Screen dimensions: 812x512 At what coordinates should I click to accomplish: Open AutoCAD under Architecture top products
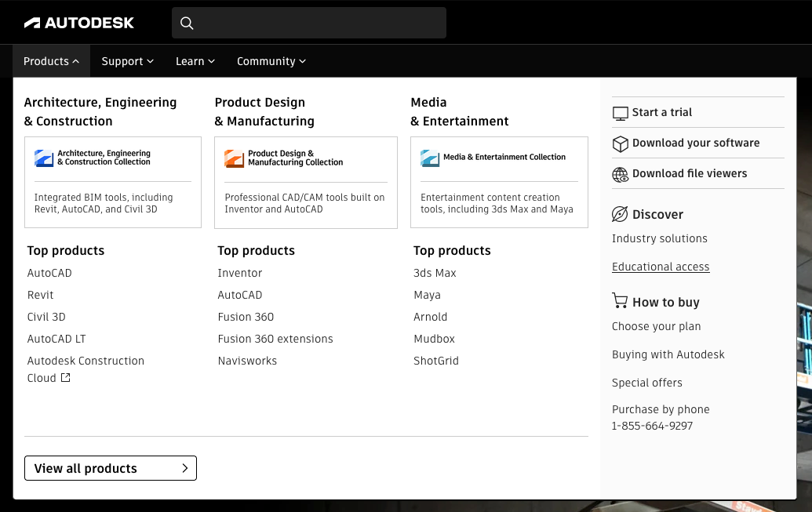(x=49, y=273)
